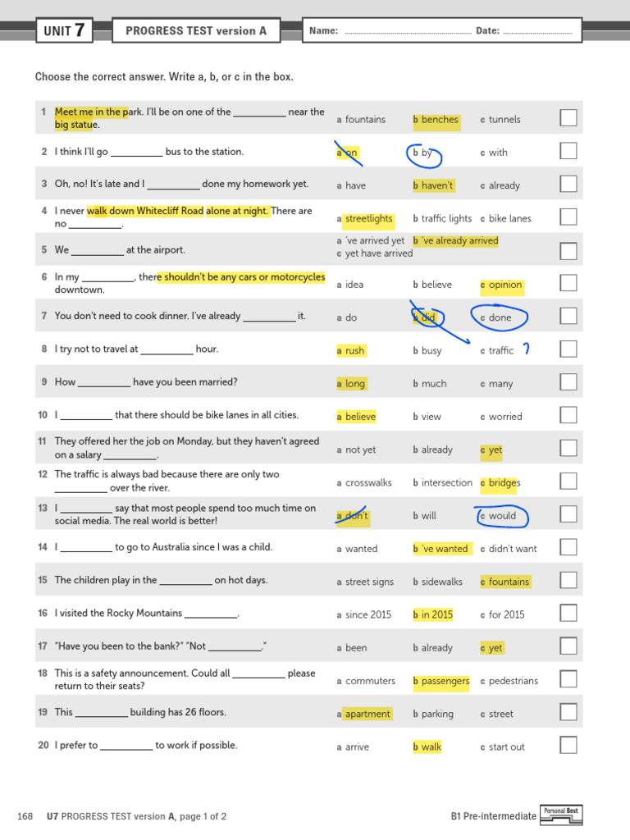This screenshot has height=840, width=630.
Task: Select option 'b benches' in question 1
Action: click(x=436, y=120)
